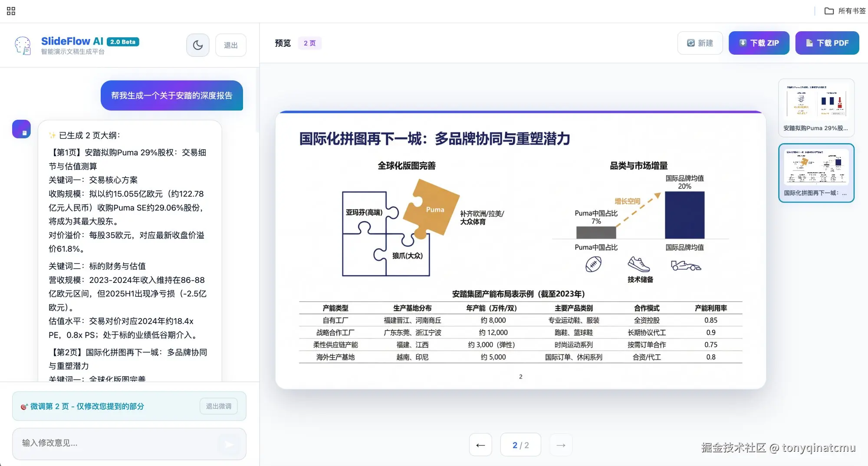Click the SlideFlow AI brain logo icon
Viewport: 868px width, 466px height.
tap(23, 45)
